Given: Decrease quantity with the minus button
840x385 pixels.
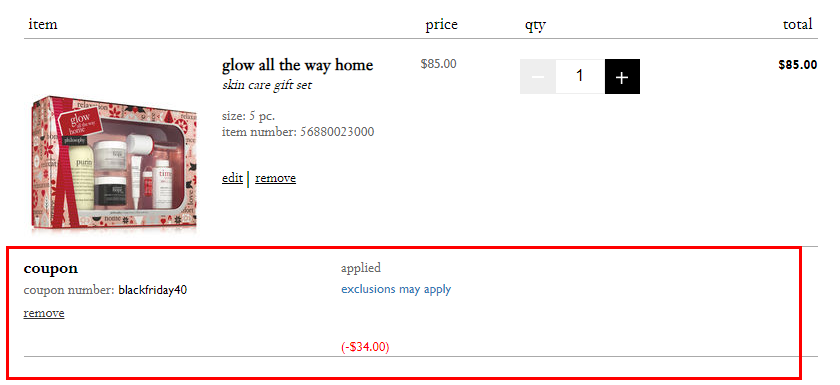Looking at the screenshot, I should tap(538, 77).
